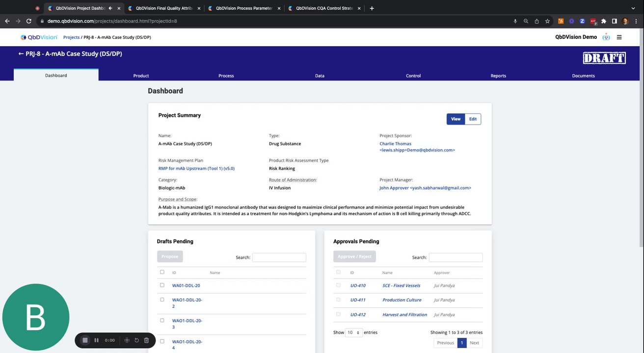Toggle the browser side panel
Image resolution: width=644 pixels, height=353 pixels.
(615, 21)
